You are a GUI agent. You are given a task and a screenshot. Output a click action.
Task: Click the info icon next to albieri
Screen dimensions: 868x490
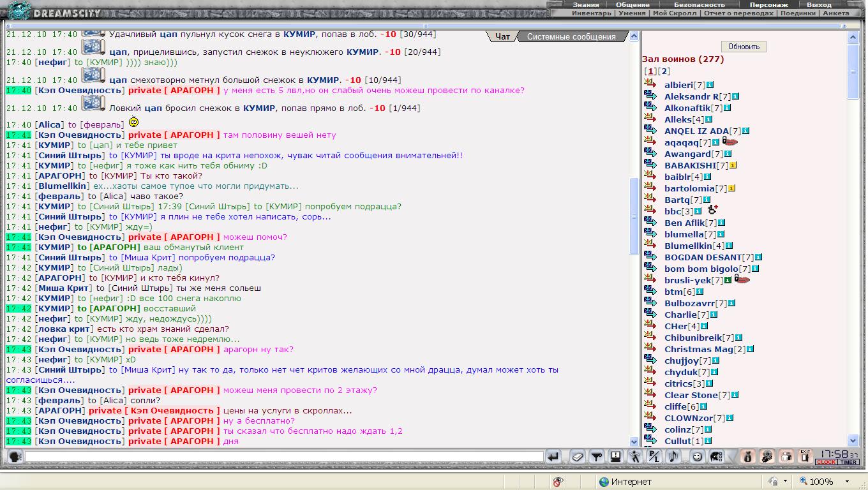(x=710, y=85)
